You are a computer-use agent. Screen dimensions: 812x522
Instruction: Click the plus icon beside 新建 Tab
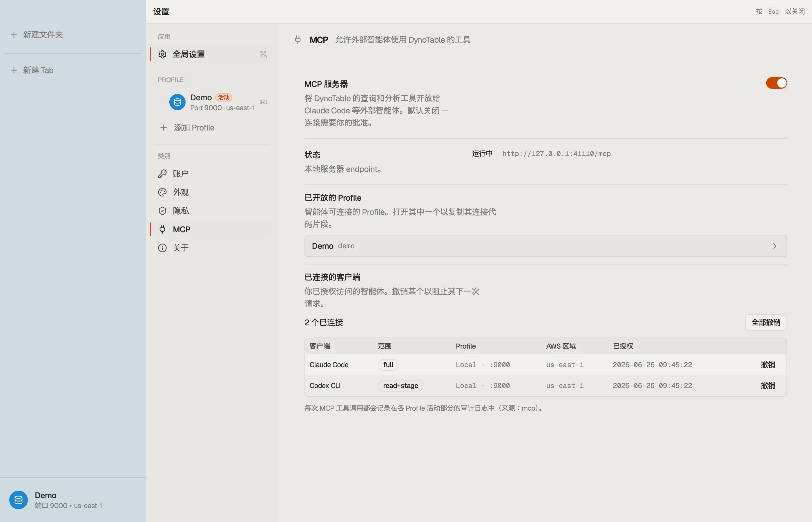[x=14, y=70]
